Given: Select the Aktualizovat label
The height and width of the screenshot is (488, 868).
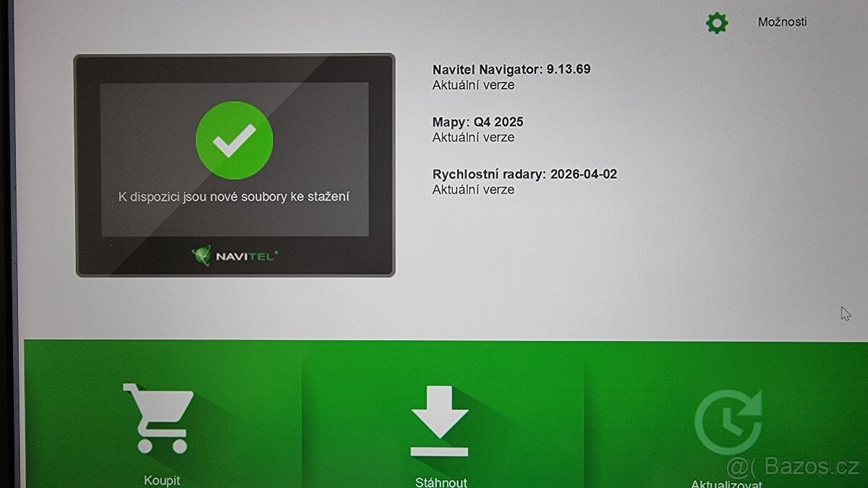Looking at the screenshot, I should tap(726, 484).
